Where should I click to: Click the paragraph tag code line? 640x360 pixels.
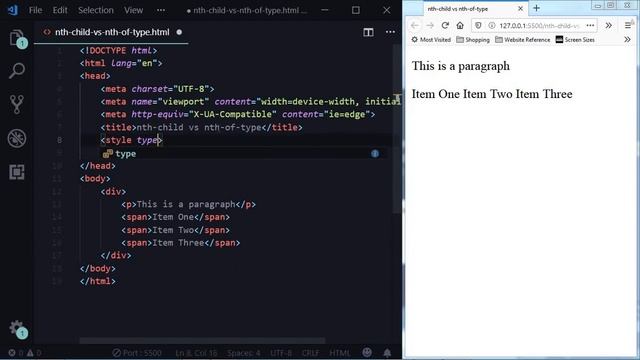click(189, 204)
